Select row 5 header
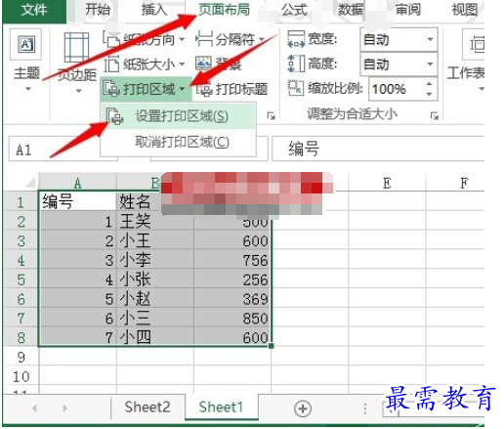Screen dimensions: 504x429 [x=21, y=279]
